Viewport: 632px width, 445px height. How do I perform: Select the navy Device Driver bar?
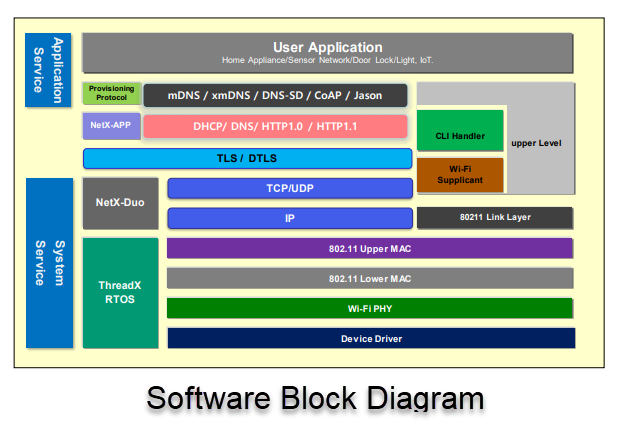370,338
